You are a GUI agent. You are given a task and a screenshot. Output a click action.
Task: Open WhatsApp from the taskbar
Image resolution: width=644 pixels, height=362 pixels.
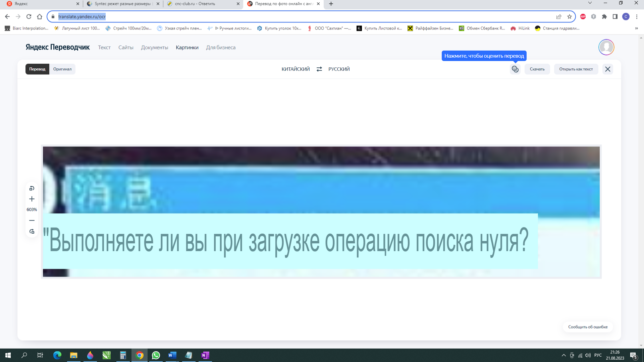(156, 355)
